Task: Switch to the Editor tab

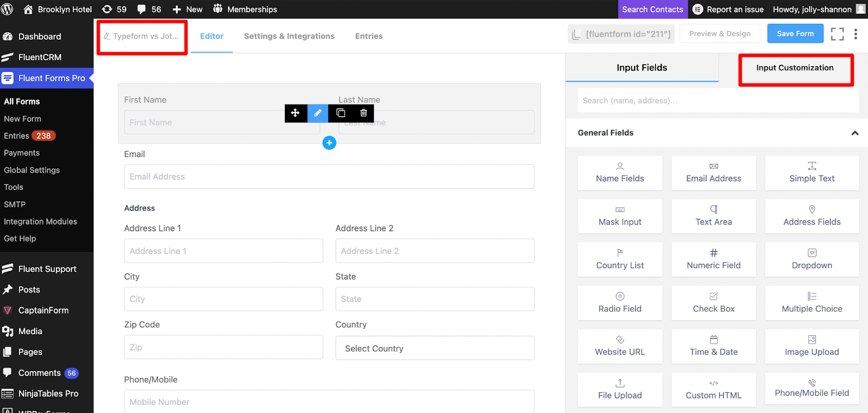Action: tap(212, 36)
